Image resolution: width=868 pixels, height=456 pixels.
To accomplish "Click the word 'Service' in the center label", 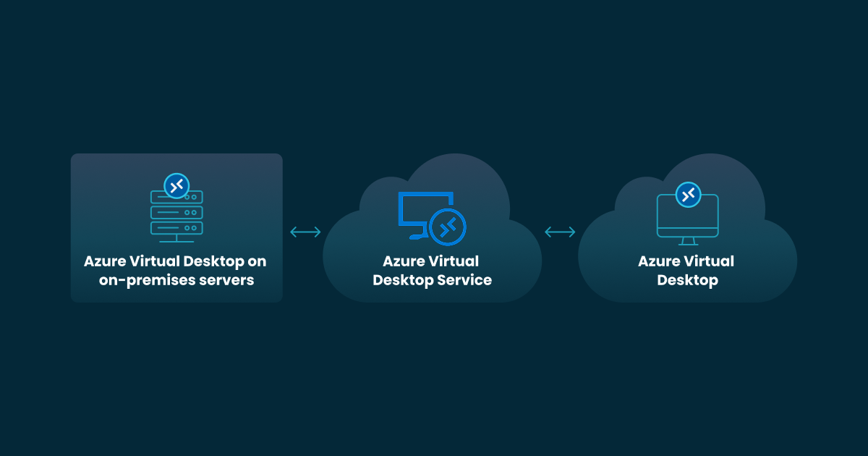I will pyautogui.click(x=463, y=280).
